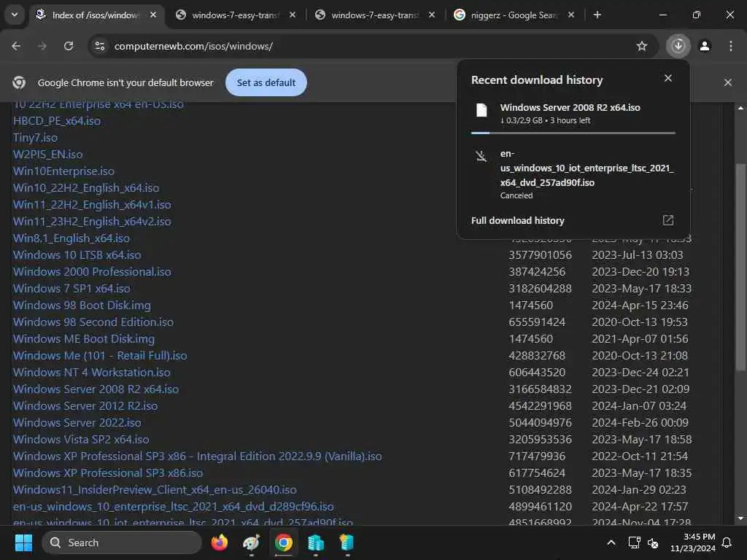Close the Index of /isos/windows tab

[153, 15]
